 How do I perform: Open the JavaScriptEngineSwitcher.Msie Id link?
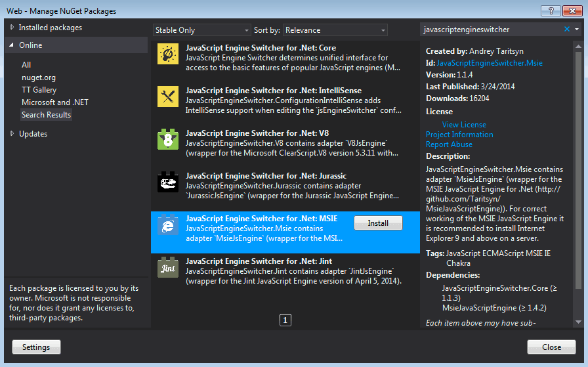490,63
